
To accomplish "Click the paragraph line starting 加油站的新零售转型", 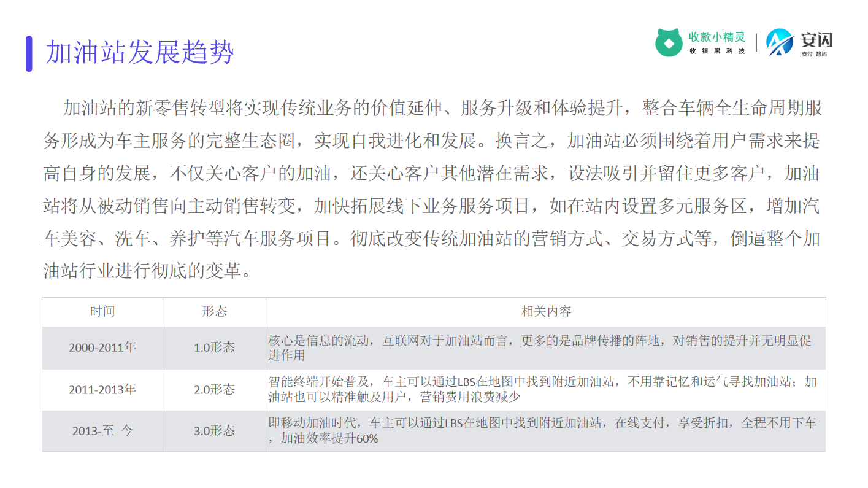I will (x=443, y=109).
